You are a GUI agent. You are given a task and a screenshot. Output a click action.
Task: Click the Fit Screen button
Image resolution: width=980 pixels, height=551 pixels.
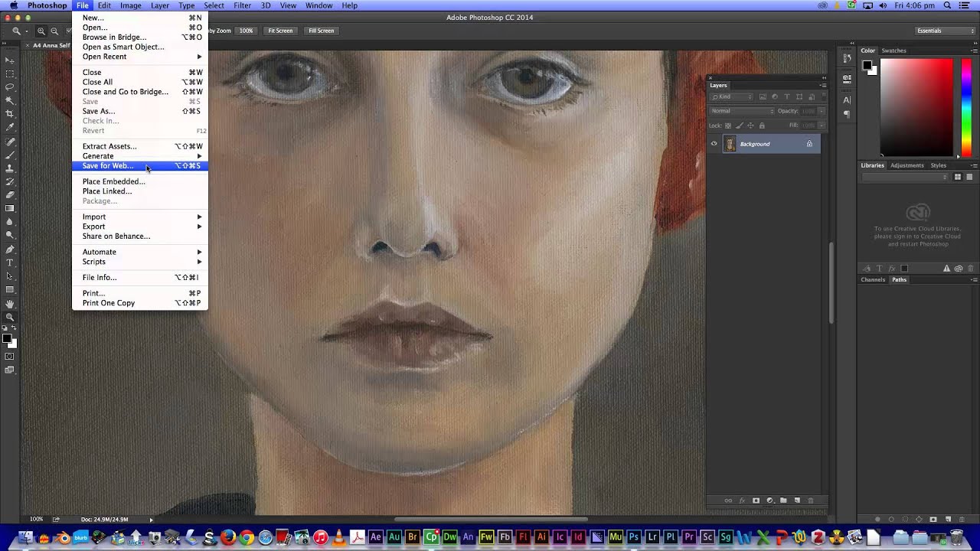coord(280,31)
